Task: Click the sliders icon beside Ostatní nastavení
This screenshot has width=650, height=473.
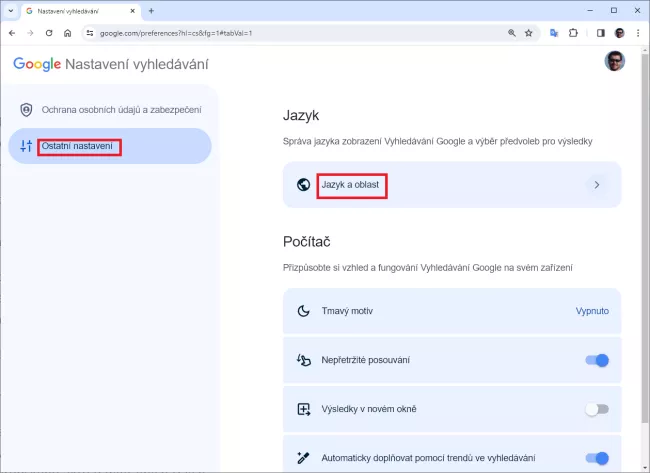Action: click(26, 146)
